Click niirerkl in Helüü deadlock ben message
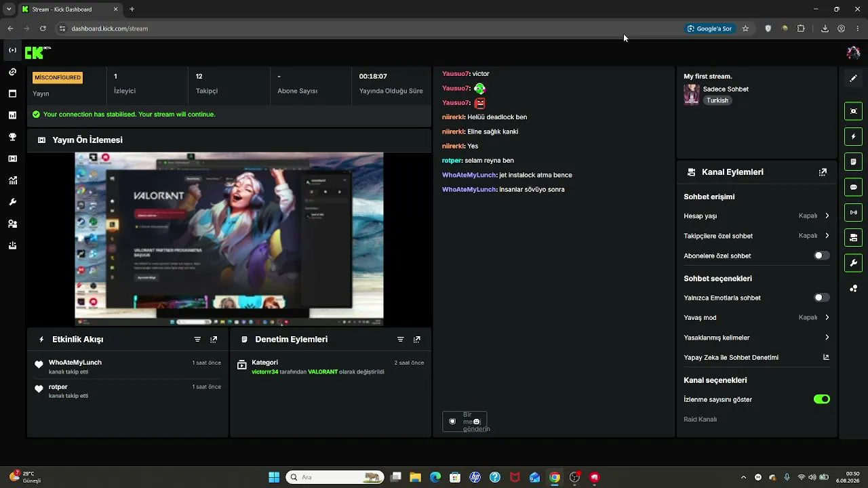This screenshot has height=488, width=868. (x=453, y=117)
